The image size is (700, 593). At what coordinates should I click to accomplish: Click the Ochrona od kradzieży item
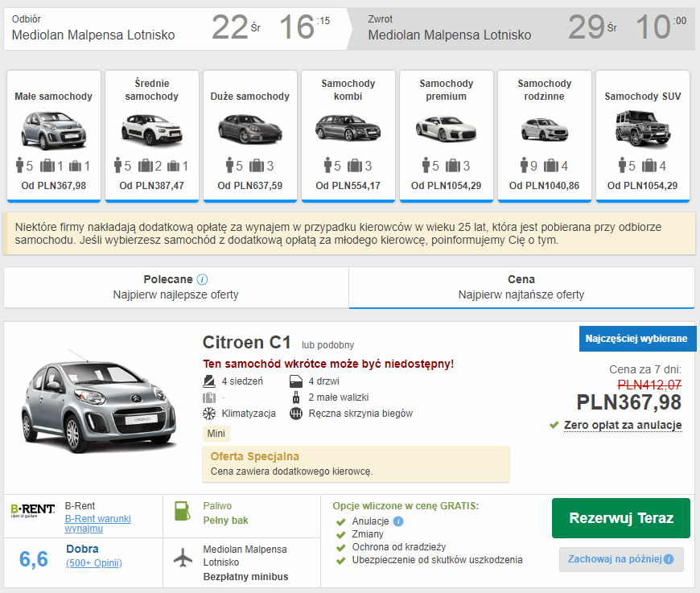pos(398,547)
